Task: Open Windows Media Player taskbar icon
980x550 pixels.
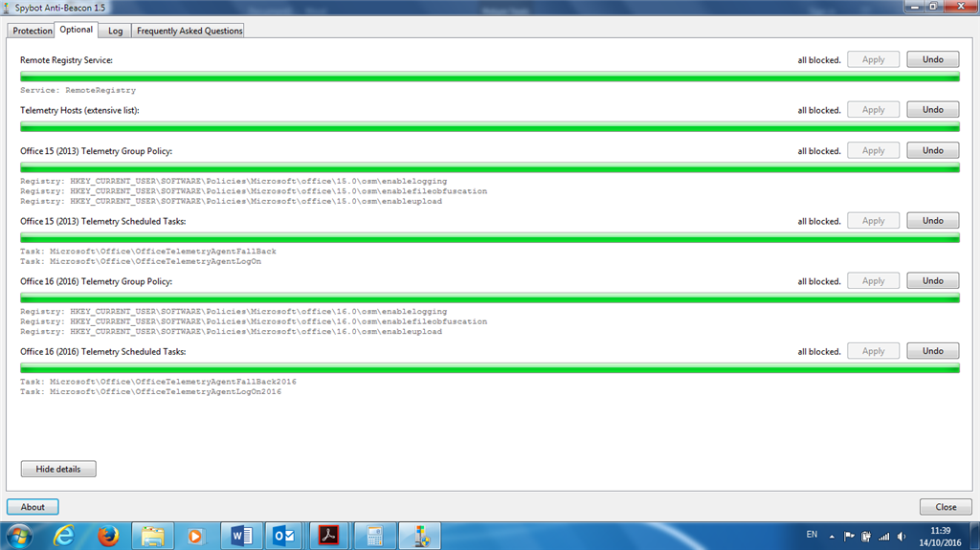Action: tap(196, 537)
